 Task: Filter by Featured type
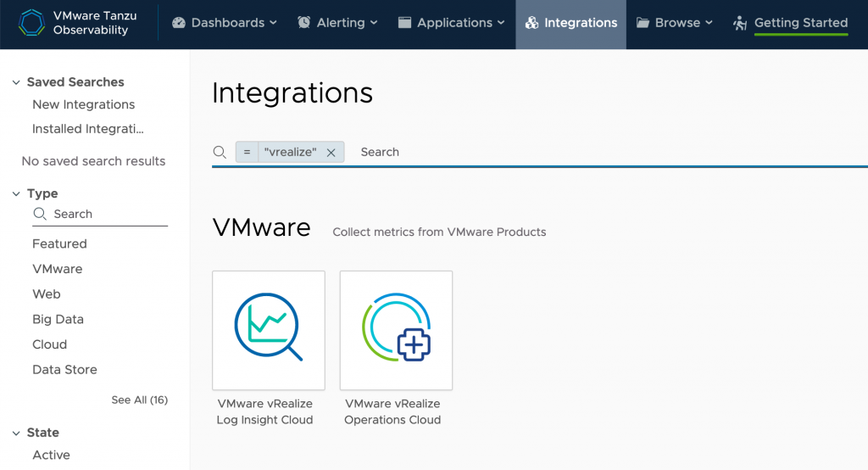tap(60, 243)
